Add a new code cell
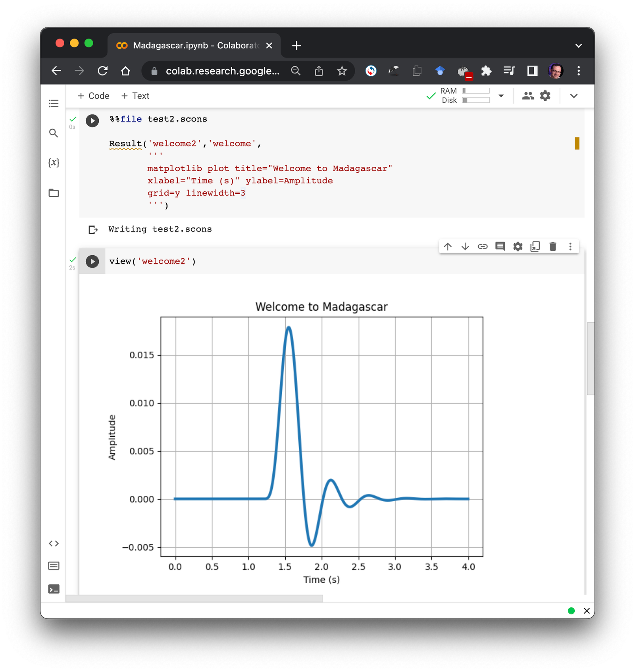This screenshot has height=672, width=635. [x=94, y=96]
